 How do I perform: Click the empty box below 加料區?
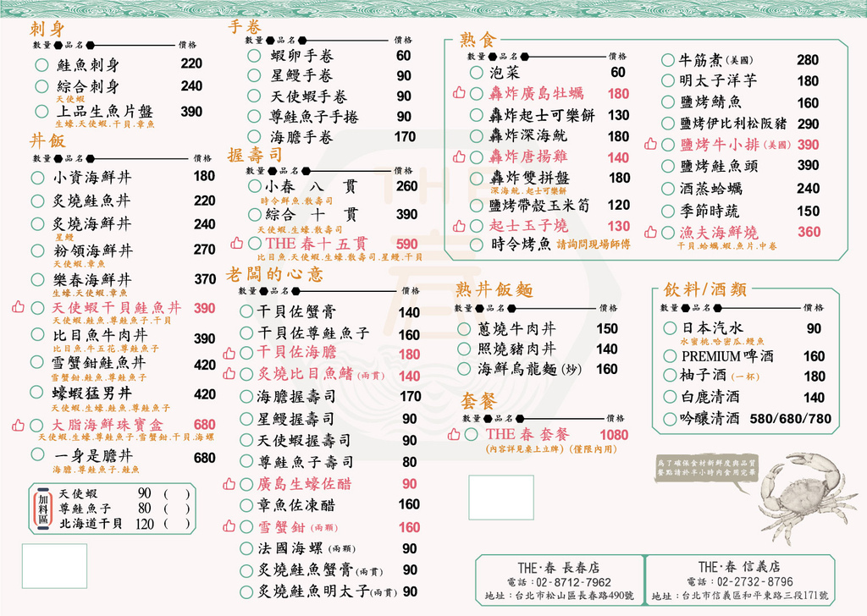tap(54, 566)
